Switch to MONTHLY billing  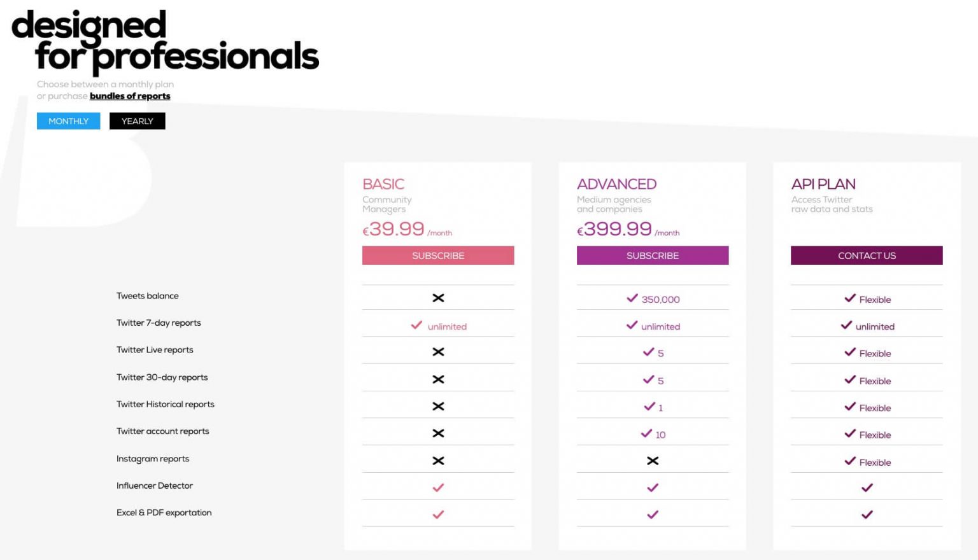[68, 121]
